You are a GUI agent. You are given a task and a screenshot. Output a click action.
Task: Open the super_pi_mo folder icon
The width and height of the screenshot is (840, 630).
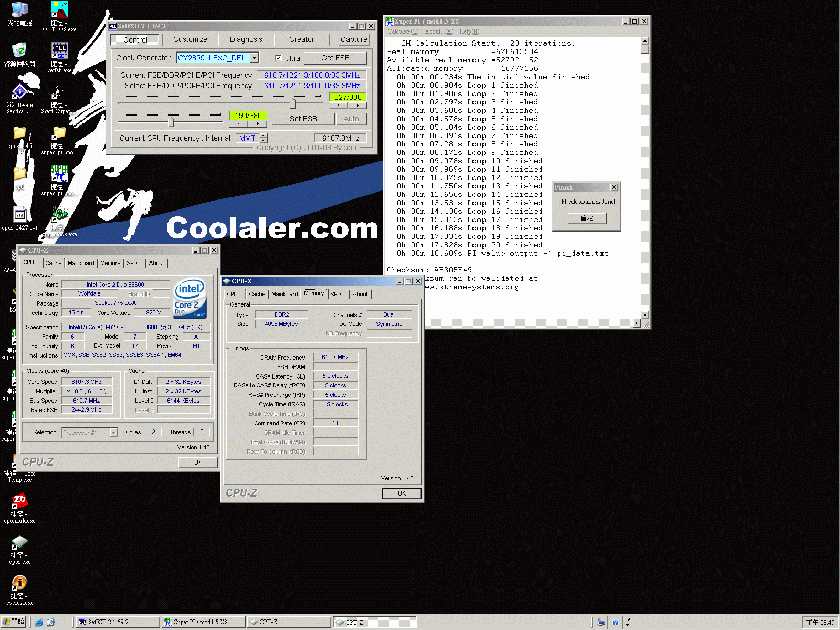click(59, 132)
